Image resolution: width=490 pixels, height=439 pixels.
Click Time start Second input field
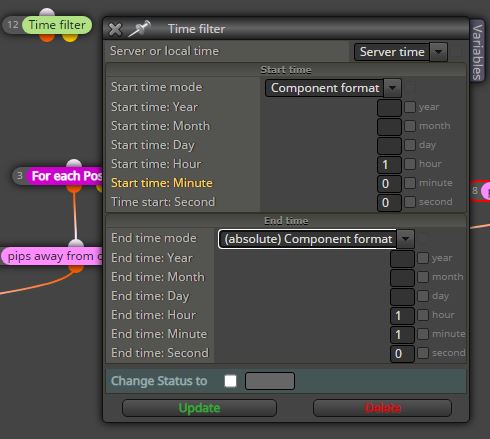(x=389, y=203)
